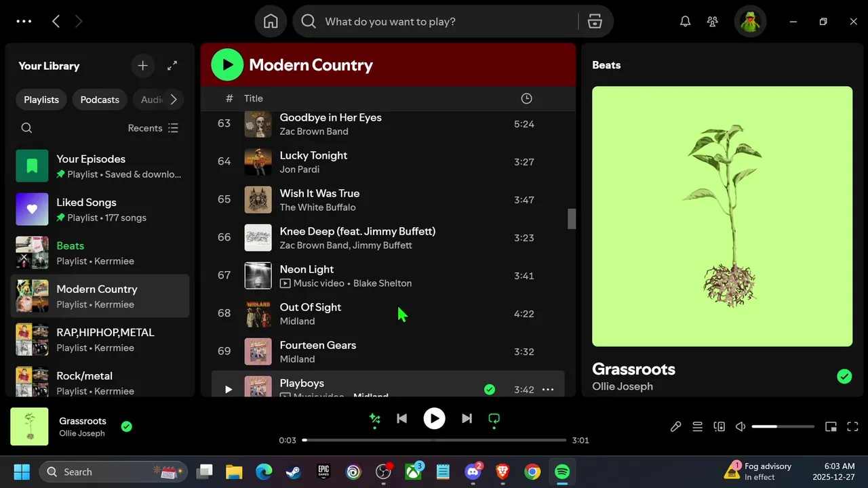
Task: Open the three-dot app menu
Action: click(x=24, y=22)
